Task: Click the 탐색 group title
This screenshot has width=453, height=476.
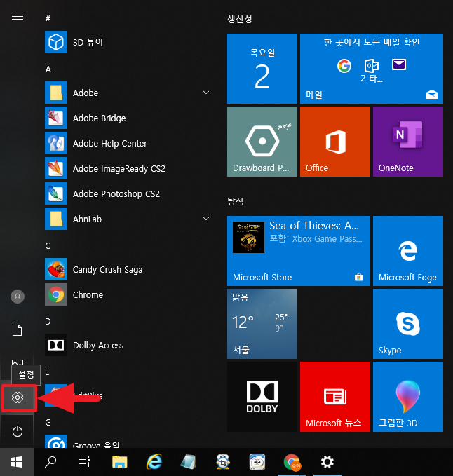Action: [236, 201]
